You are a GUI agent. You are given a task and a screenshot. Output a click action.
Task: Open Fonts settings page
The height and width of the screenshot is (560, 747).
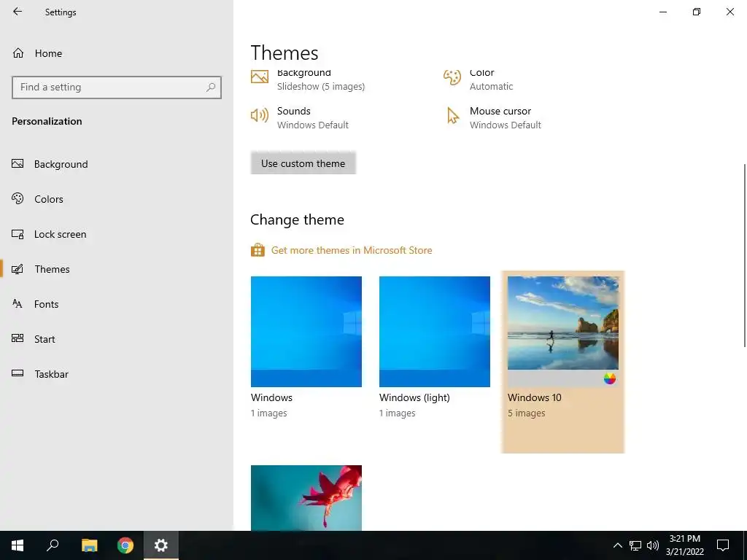46,304
